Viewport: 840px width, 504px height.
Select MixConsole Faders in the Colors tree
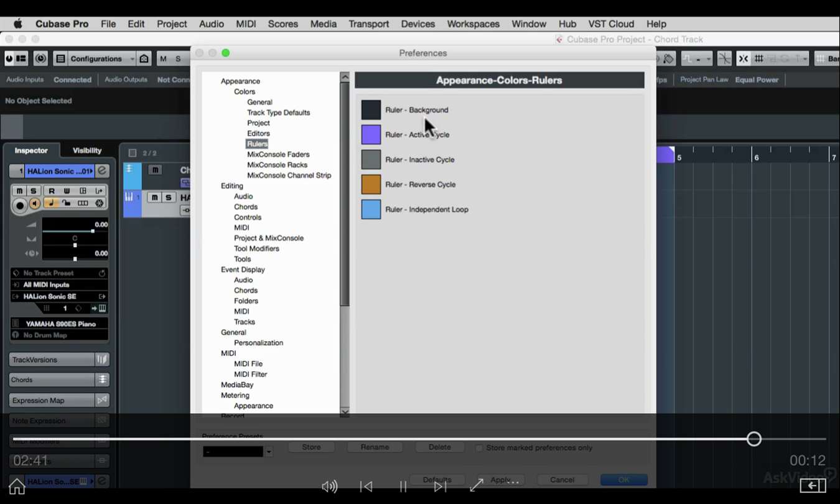(x=278, y=154)
